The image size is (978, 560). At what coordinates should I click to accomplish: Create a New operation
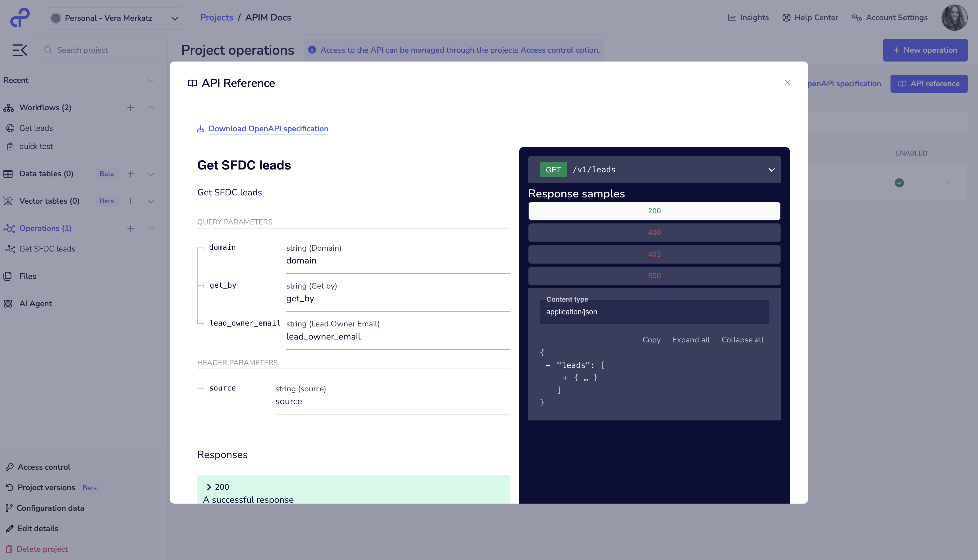pos(925,50)
